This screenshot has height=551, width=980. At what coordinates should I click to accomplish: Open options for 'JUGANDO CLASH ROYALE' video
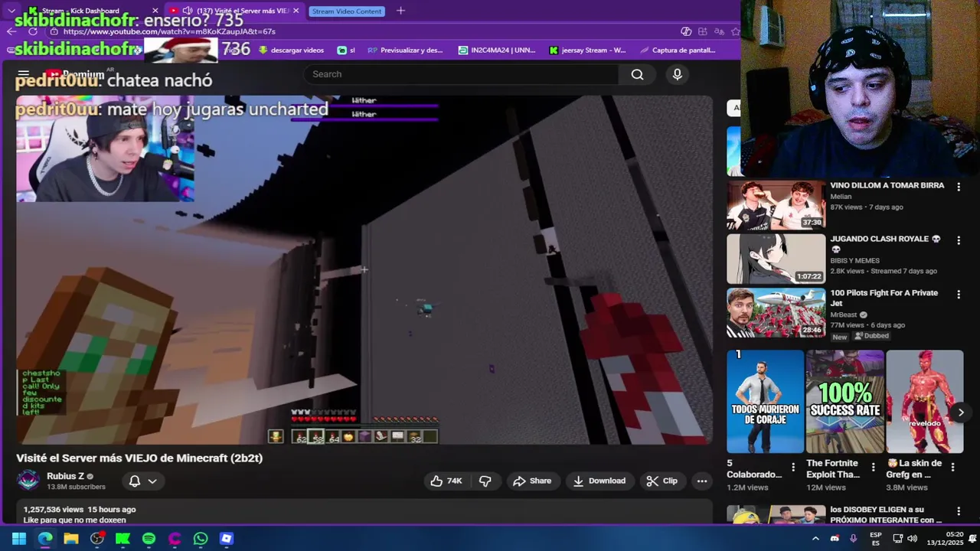click(x=958, y=240)
